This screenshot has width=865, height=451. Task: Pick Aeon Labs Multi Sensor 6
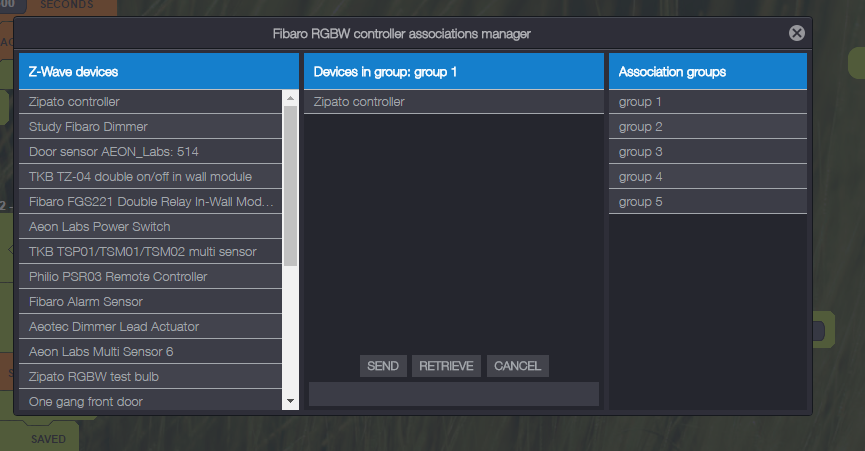click(x=150, y=352)
